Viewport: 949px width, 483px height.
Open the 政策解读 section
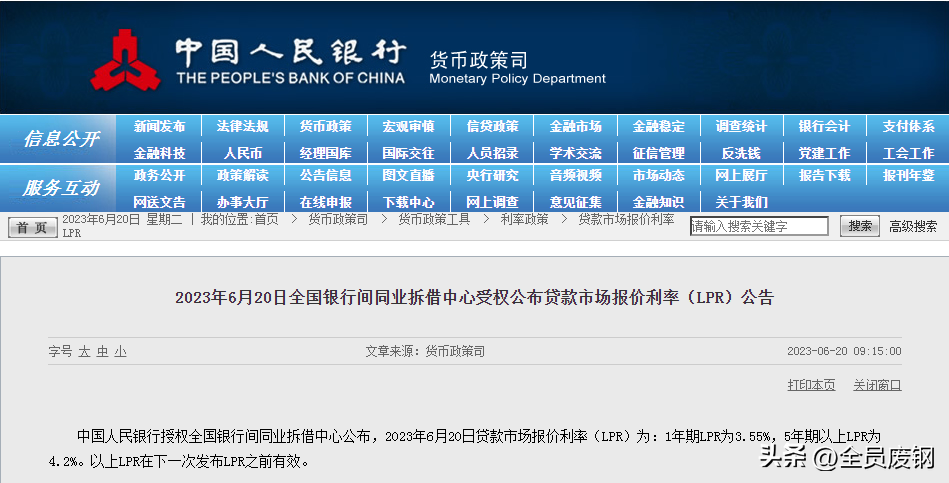pos(242,176)
